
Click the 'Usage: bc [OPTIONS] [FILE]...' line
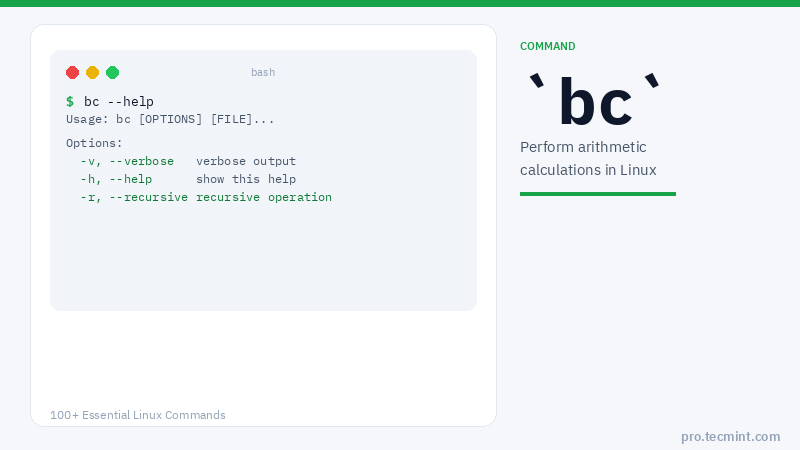coord(170,119)
